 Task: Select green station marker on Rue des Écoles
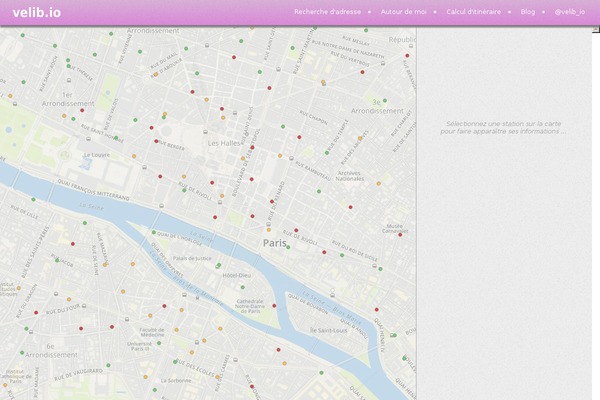click(x=175, y=361)
